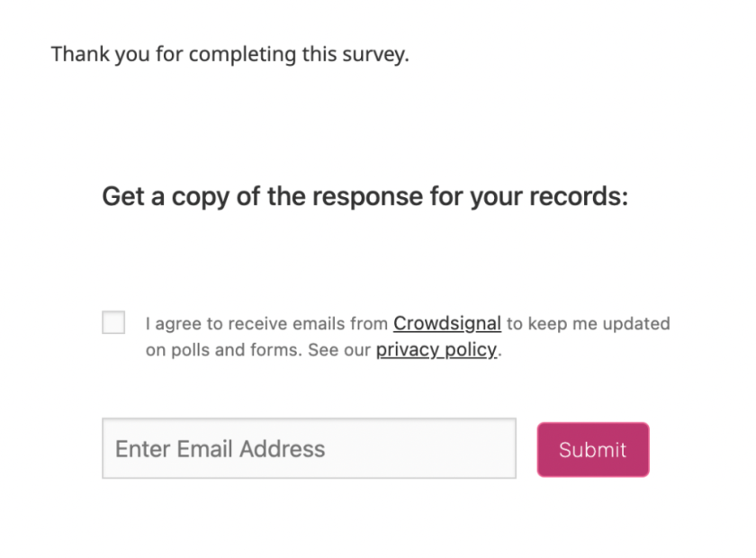Image resolution: width=756 pixels, height=558 pixels.
Task: Click the Enter Email Address field
Action: pos(309,448)
